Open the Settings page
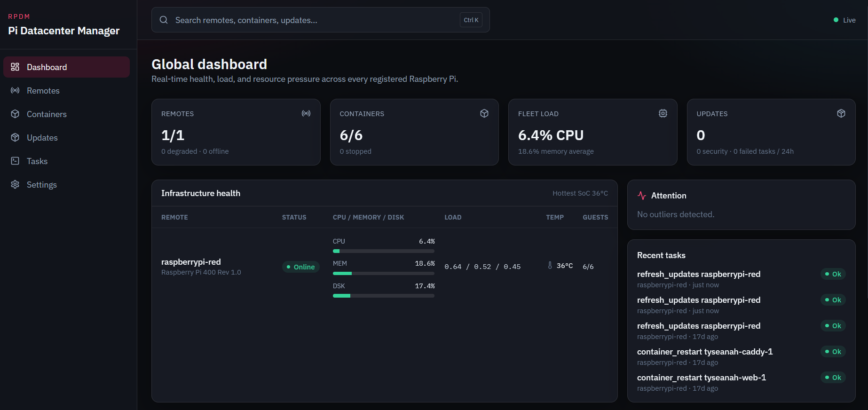This screenshot has width=868, height=410. pos(66,184)
